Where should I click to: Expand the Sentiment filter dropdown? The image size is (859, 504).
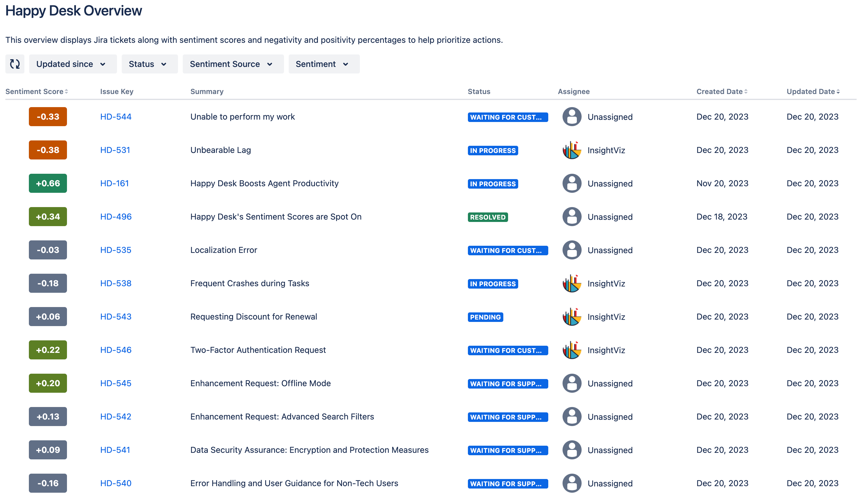coord(324,64)
